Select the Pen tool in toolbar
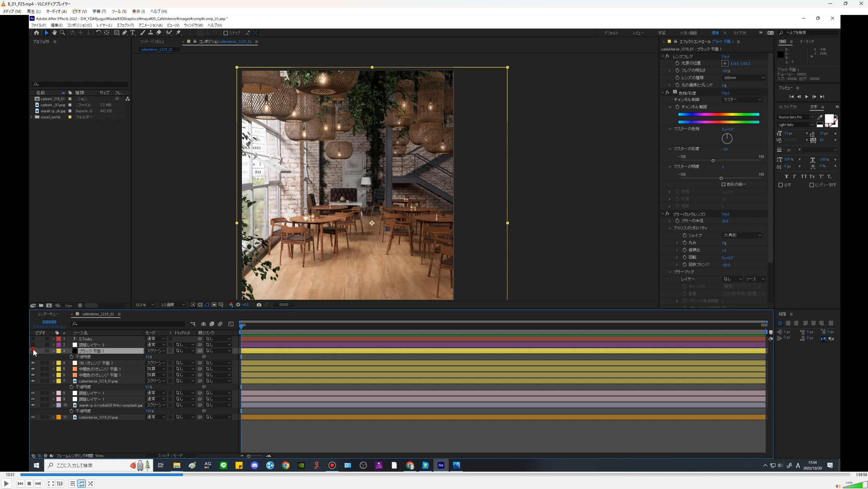The width and height of the screenshot is (868, 489). (125, 33)
